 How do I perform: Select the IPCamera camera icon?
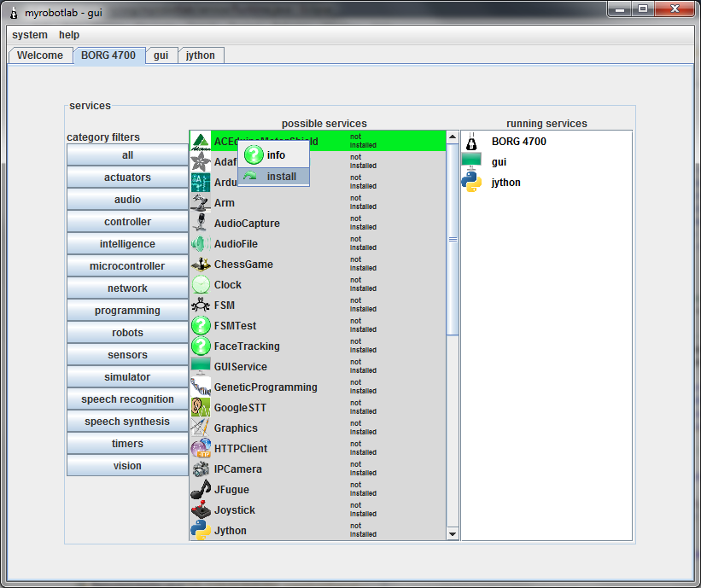(x=200, y=469)
